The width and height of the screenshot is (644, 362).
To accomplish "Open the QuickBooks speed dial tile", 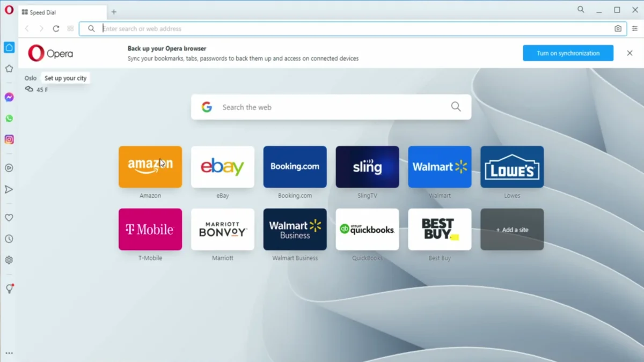I will (x=368, y=230).
